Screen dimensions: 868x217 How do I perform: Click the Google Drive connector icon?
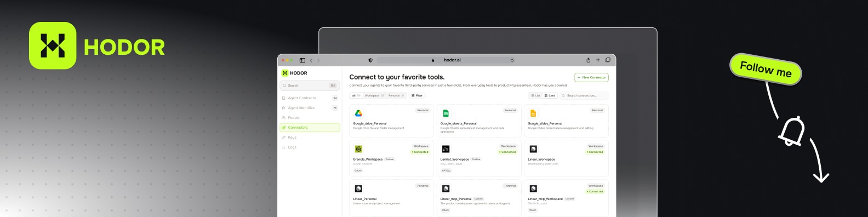click(x=358, y=113)
